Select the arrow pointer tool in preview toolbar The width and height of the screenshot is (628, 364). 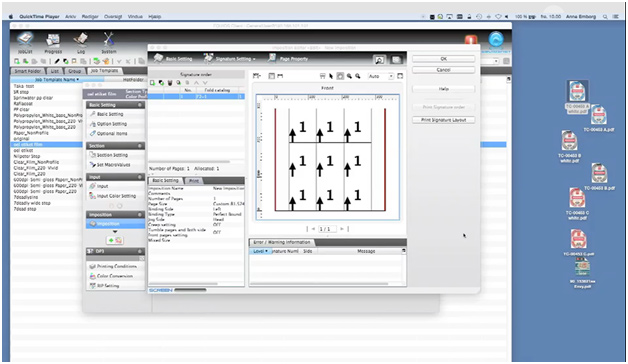(x=331, y=76)
